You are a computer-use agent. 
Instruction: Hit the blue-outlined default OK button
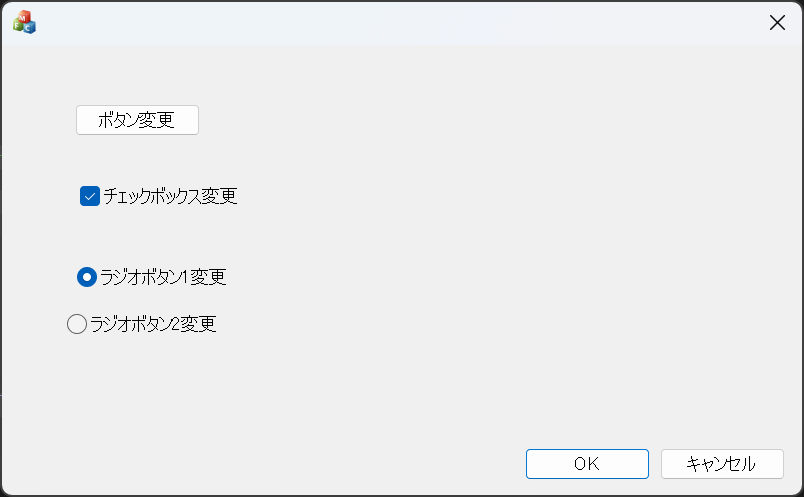(587, 464)
